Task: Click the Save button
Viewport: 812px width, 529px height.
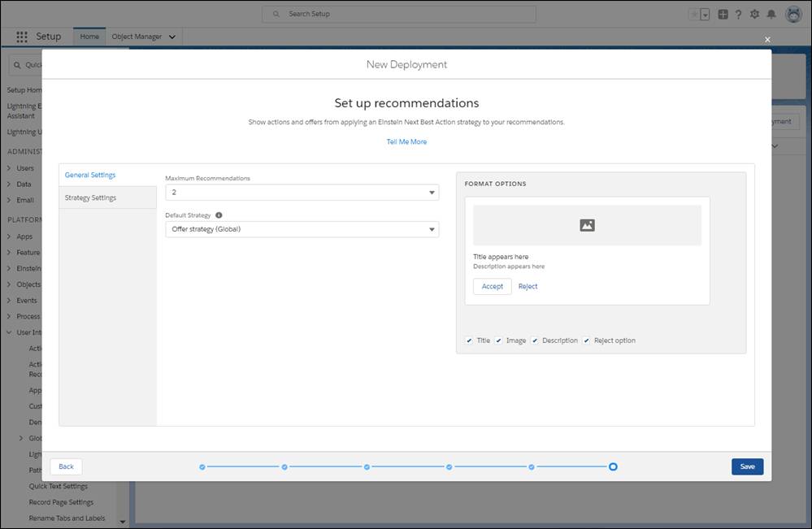Action: (747, 467)
